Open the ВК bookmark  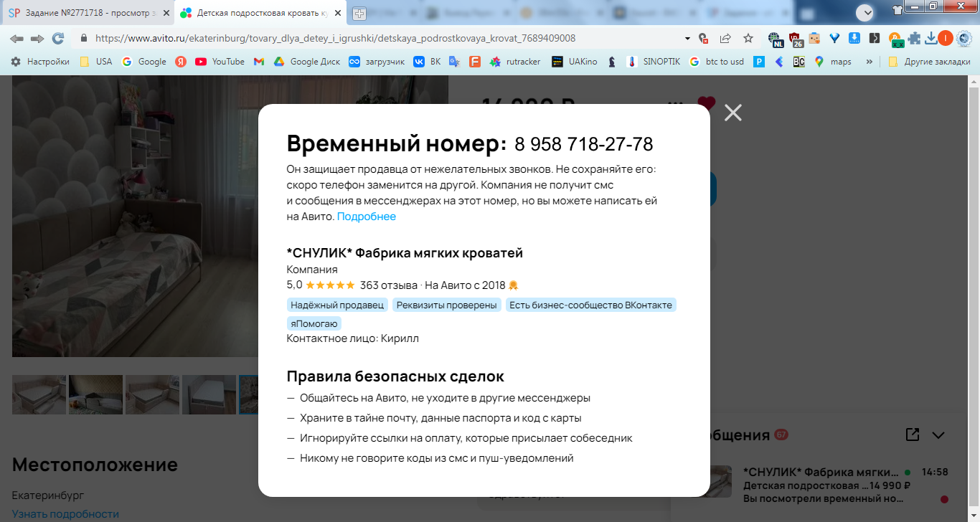[x=427, y=62]
